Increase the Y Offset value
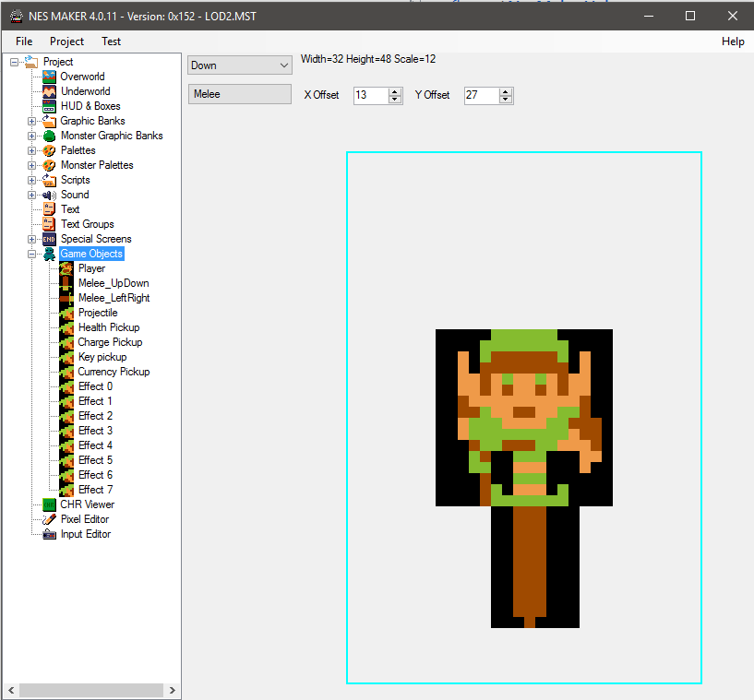The image size is (754, 700). click(506, 91)
